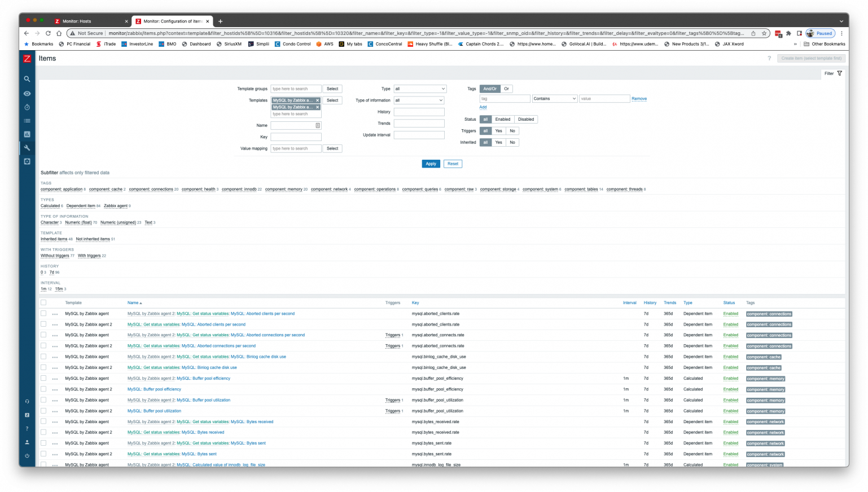Open the User settings person icon
The height and width of the screenshot is (492, 868).
27,442
